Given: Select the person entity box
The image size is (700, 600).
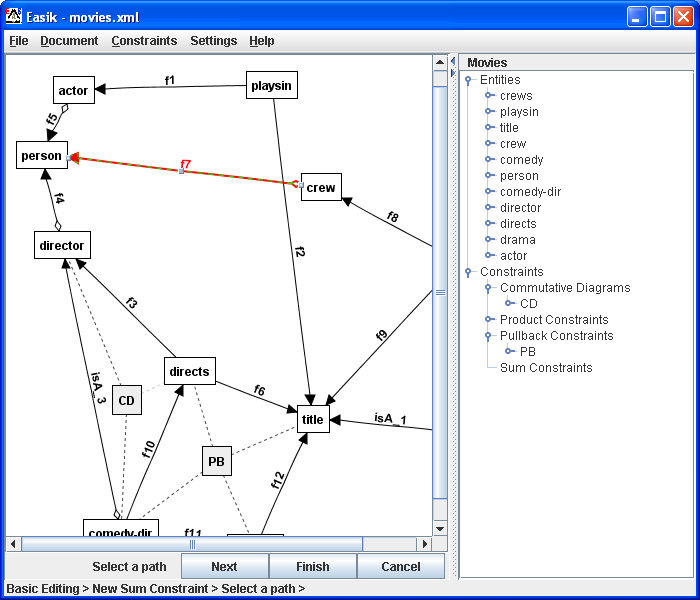Looking at the screenshot, I should [x=42, y=156].
